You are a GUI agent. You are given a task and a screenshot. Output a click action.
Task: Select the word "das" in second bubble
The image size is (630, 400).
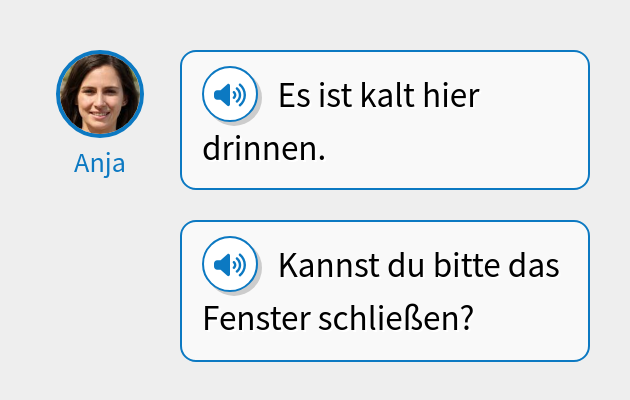(534, 266)
